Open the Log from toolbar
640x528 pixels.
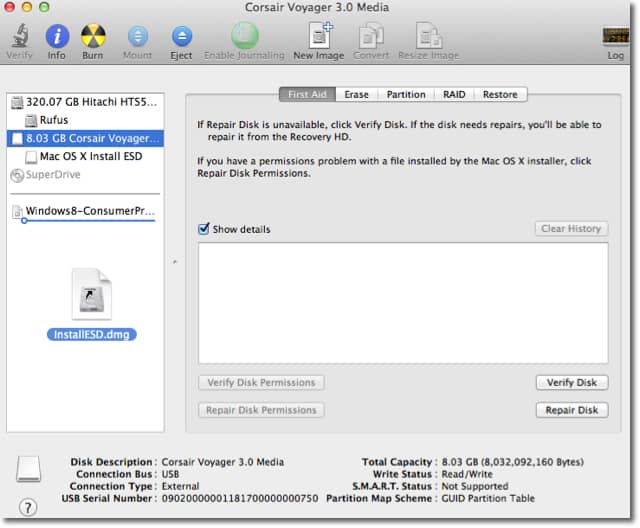pyautogui.click(x=616, y=35)
